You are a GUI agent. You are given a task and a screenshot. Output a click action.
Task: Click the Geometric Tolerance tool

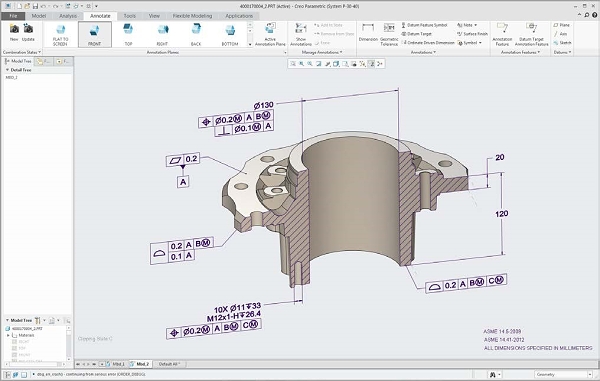(389, 34)
